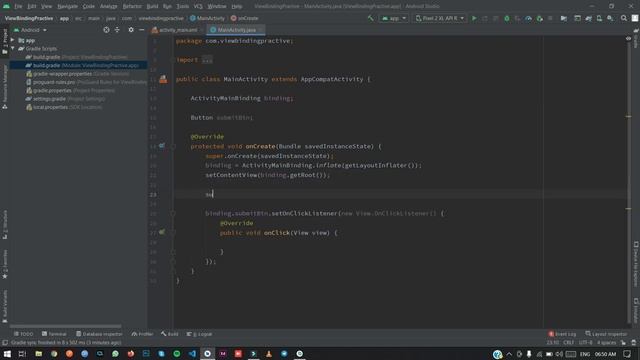Click the class run gutter icon at MainActivity
Image resolution: width=640 pixels, height=360 pixels.
[163, 79]
